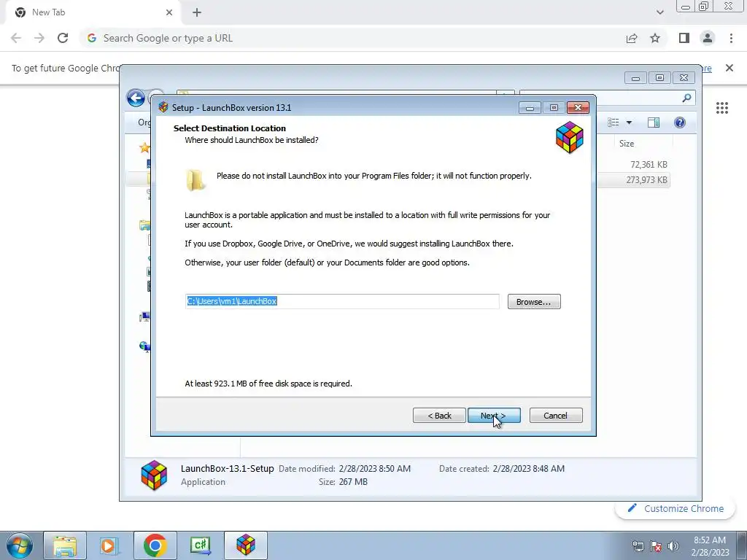
Task: Open Windows Media Player from taskbar
Action: (108, 545)
